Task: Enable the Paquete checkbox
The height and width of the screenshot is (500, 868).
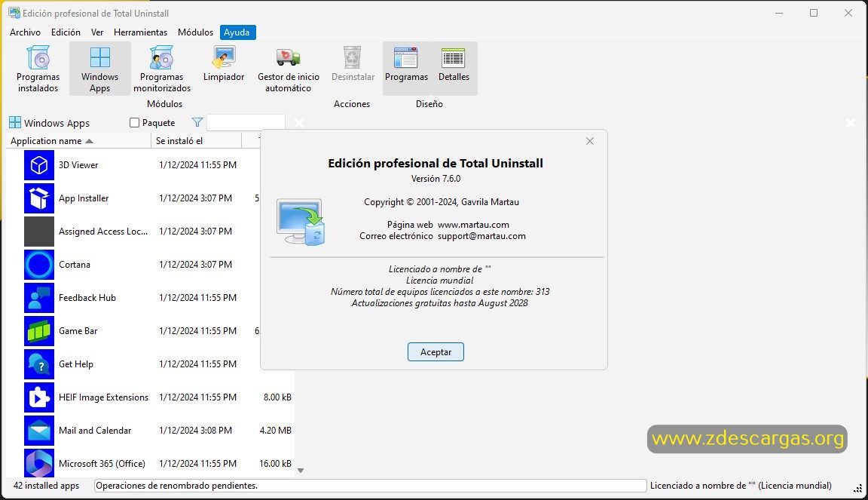Action: tap(134, 122)
